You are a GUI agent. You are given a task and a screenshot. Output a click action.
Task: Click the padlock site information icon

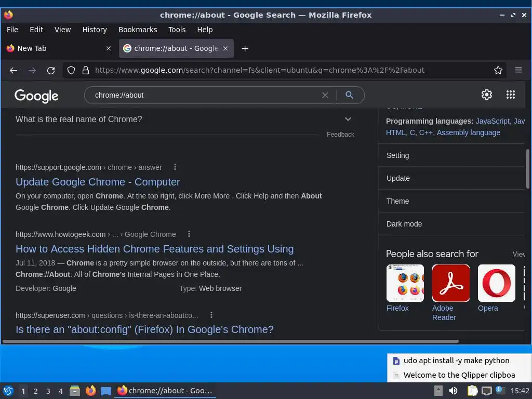coord(86,70)
